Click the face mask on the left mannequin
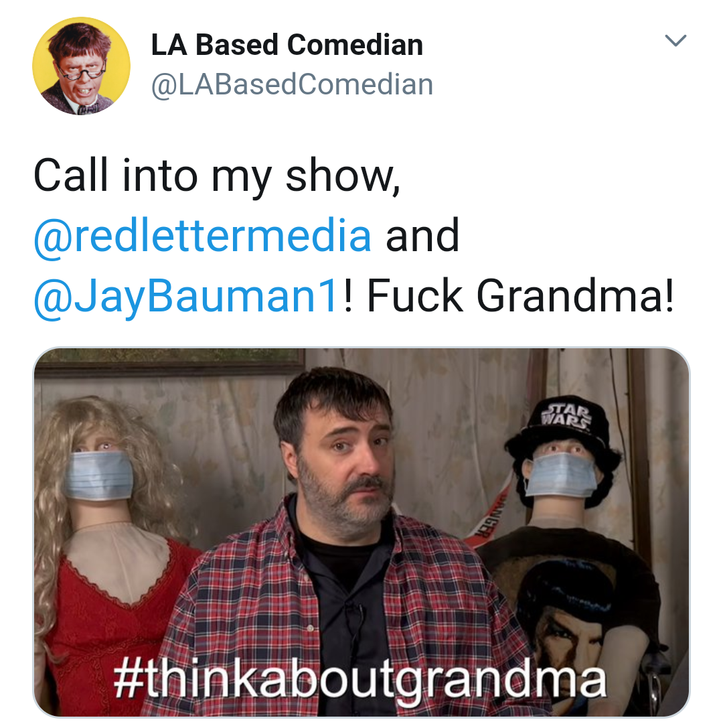This screenshot has width=723, height=728. pos(98,475)
